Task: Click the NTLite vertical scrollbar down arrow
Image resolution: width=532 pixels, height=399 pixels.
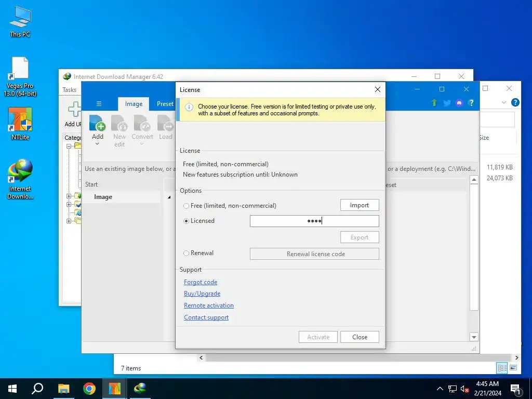Action: tap(474, 337)
